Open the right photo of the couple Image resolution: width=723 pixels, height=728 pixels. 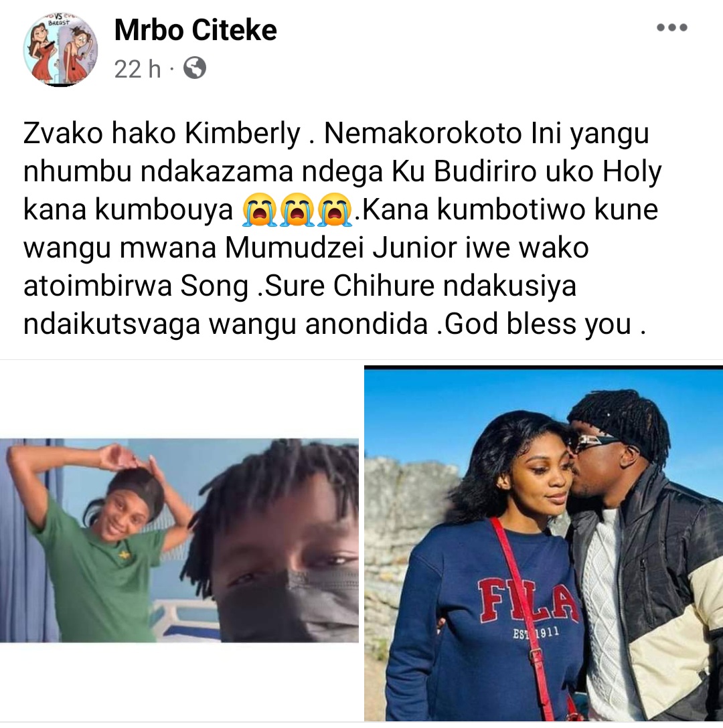(x=543, y=544)
